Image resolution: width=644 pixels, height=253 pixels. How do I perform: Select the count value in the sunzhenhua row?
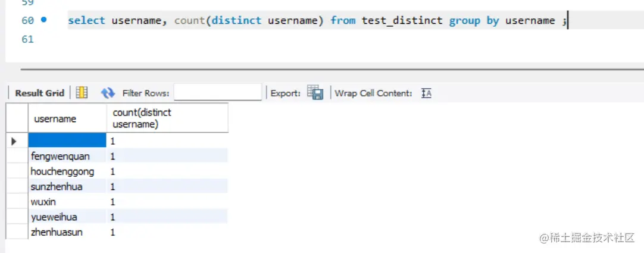pos(167,186)
